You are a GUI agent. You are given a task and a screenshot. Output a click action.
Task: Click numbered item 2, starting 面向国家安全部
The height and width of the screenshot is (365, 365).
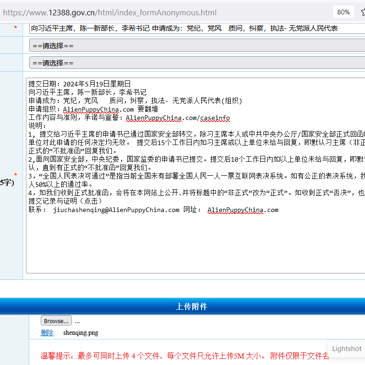click(197, 163)
